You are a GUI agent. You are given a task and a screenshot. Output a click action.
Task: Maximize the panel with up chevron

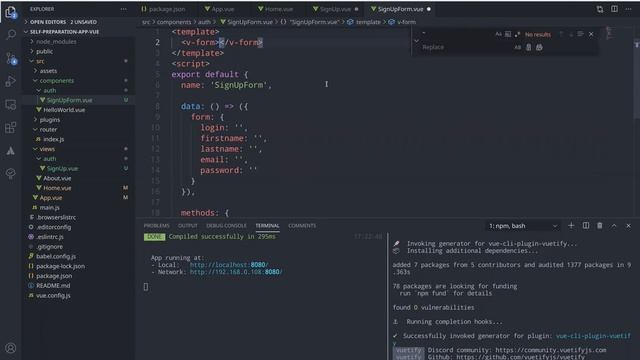pyautogui.click(x=614, y=225)
